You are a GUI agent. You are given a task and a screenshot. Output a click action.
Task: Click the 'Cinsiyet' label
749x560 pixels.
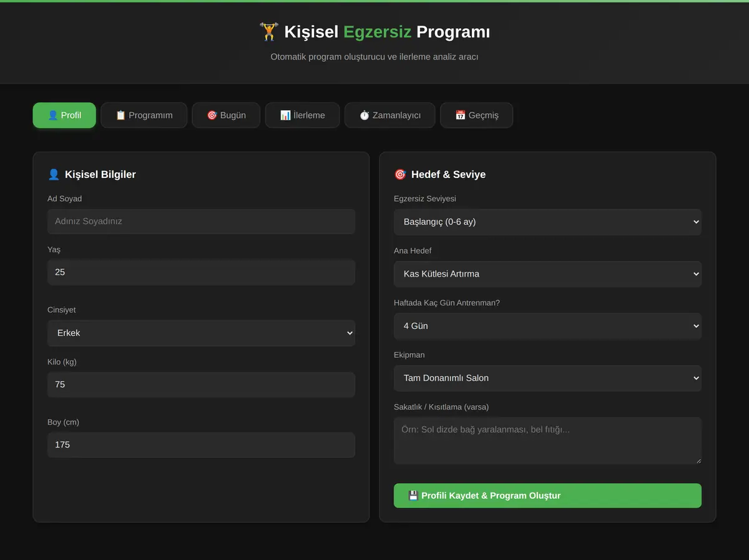(x=62, y=310)
